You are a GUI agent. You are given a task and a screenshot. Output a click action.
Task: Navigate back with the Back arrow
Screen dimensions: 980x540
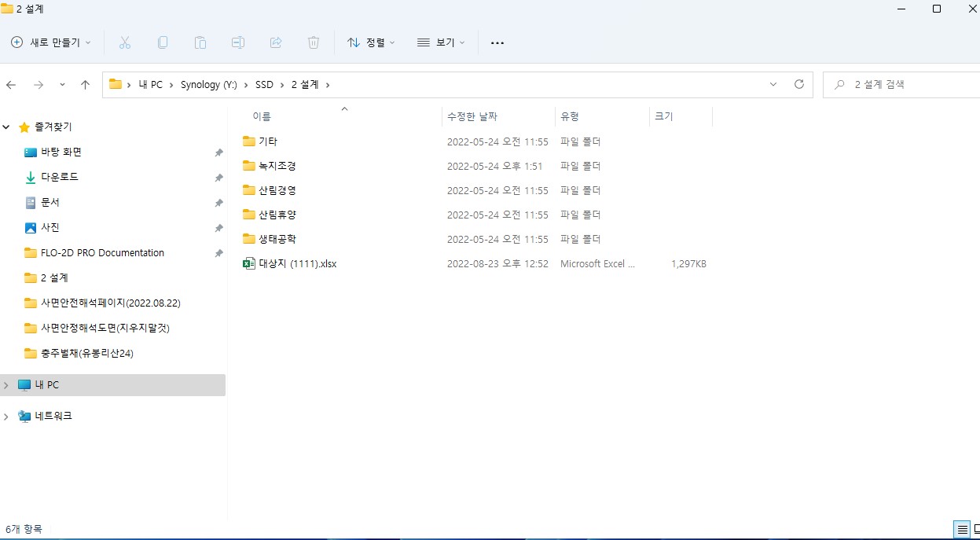pos(11,85)
